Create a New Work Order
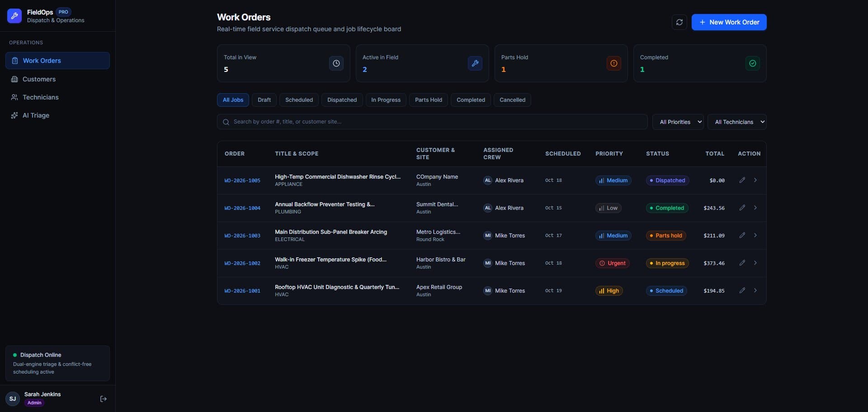This screenshot has height=412, width=868. click(729, 22)
